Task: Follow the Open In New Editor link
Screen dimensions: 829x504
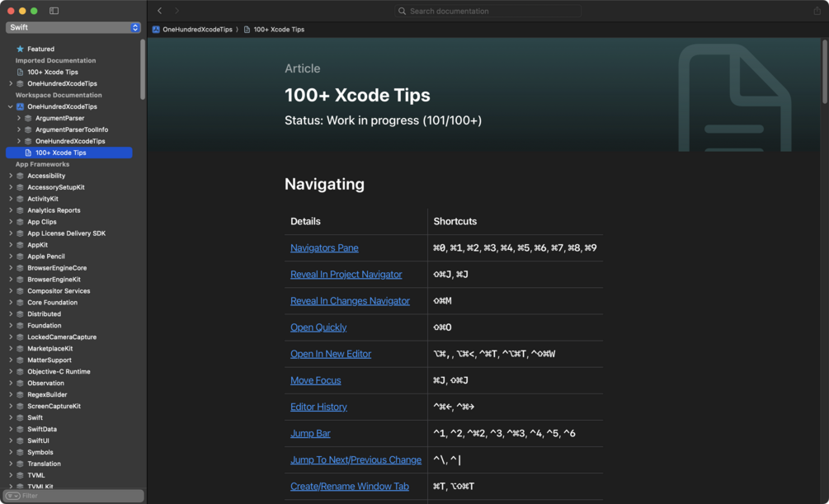Action: point(331,354)
